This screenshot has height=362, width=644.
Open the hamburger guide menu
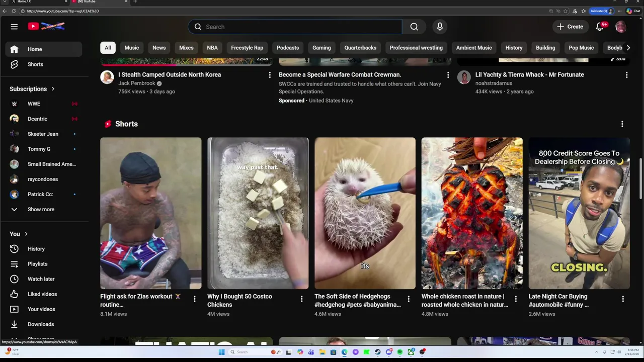(14, 27)
